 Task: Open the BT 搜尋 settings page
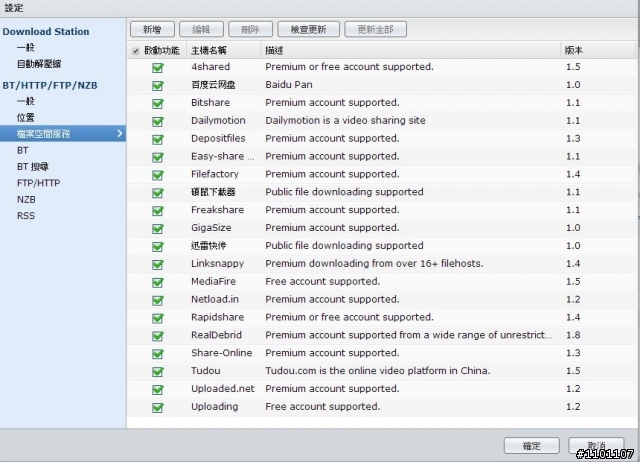pyautogui.click(x=33, y=167)
